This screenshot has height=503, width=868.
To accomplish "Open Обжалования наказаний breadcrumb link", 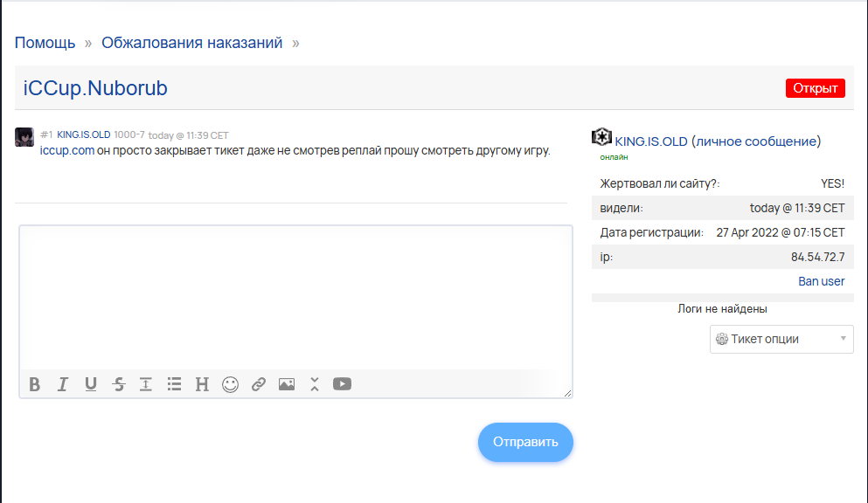I will [191, 43].
